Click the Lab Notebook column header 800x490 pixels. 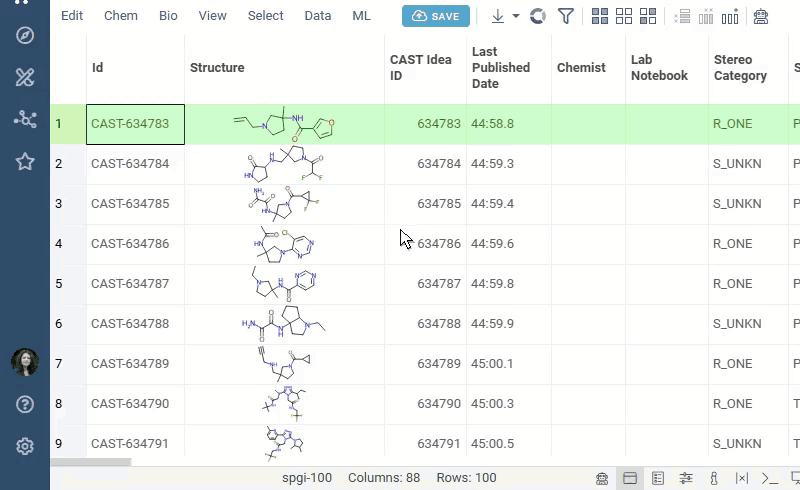[667, 67]
